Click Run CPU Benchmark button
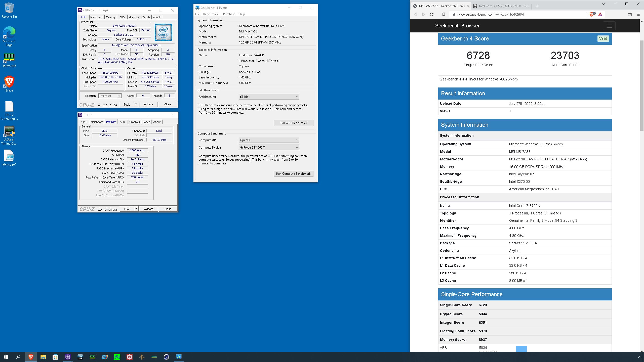The width and height of the screenshot is (644, 362). point(293,123)
